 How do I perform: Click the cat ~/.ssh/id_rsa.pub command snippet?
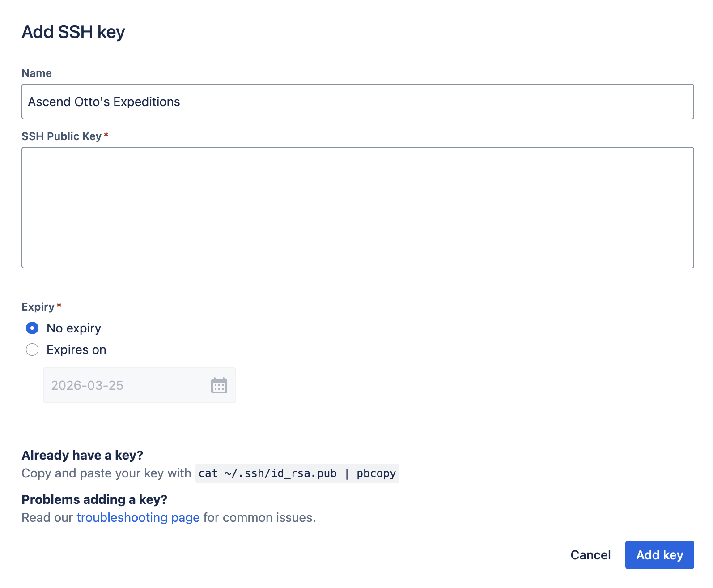pyautogui.click(x=297, y=473)
